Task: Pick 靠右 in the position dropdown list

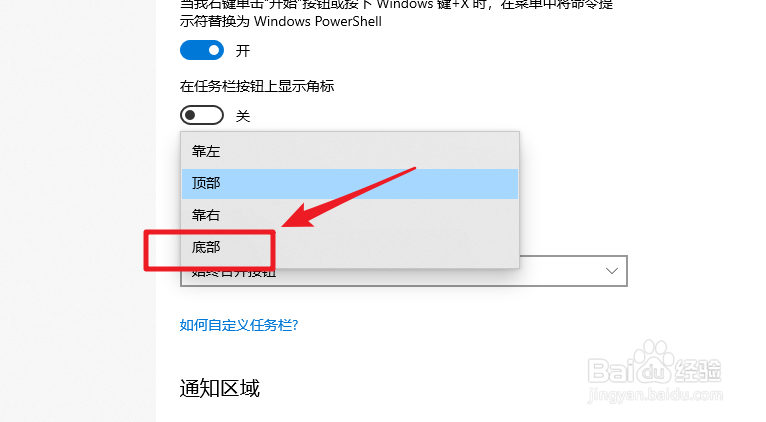Action: (x=350, y=215)
